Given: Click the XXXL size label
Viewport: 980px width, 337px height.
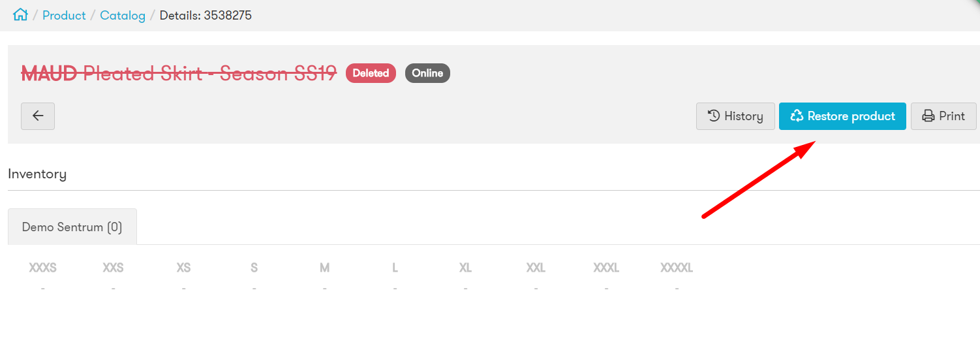Looking at the screenshot, I should [606, 268].
